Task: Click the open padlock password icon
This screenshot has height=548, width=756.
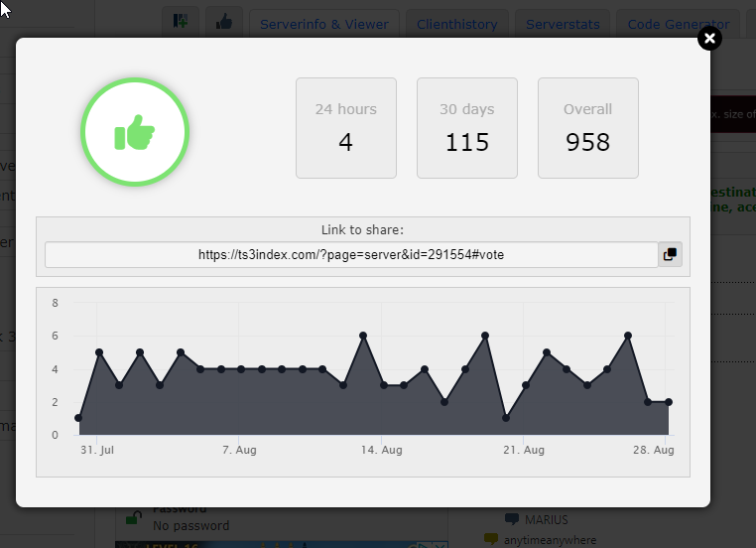Action: pos(134,518)
